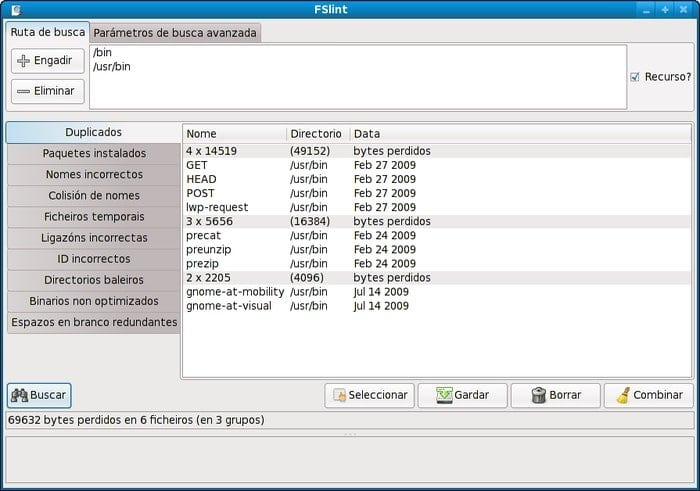The image size is (700, 491).
Task: Click the Engadir button label
Action: click(53, 60)
